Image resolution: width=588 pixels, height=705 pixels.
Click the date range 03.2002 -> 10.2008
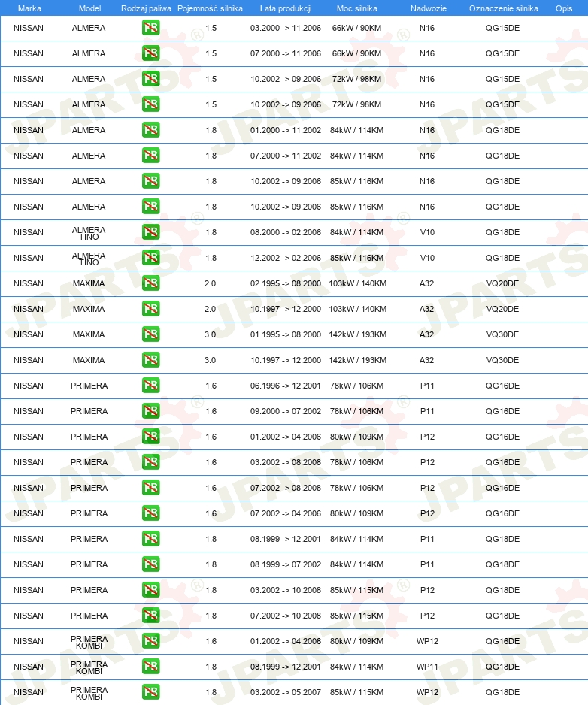[x=286, y=590]
